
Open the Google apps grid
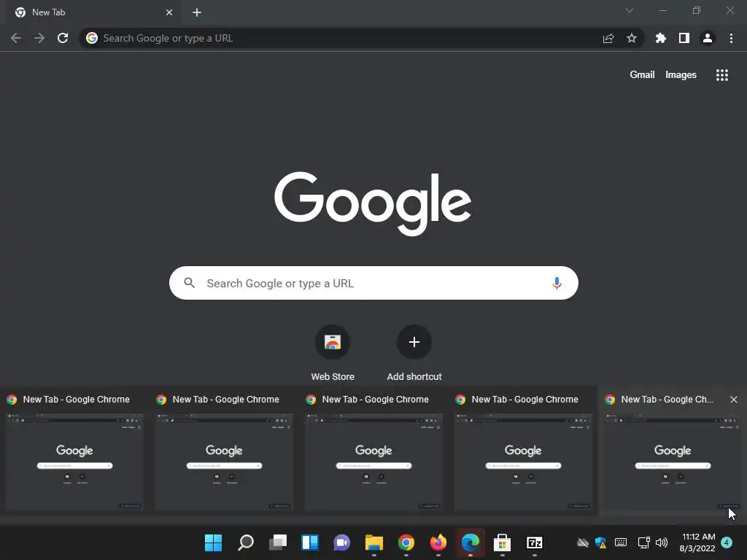point(722,75)
